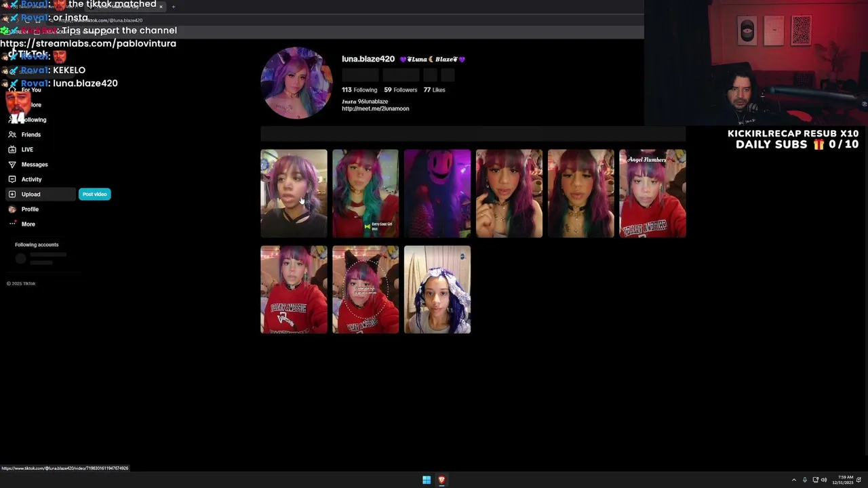Click the microphone icon in system tray
868x488 pixels.
805,480
